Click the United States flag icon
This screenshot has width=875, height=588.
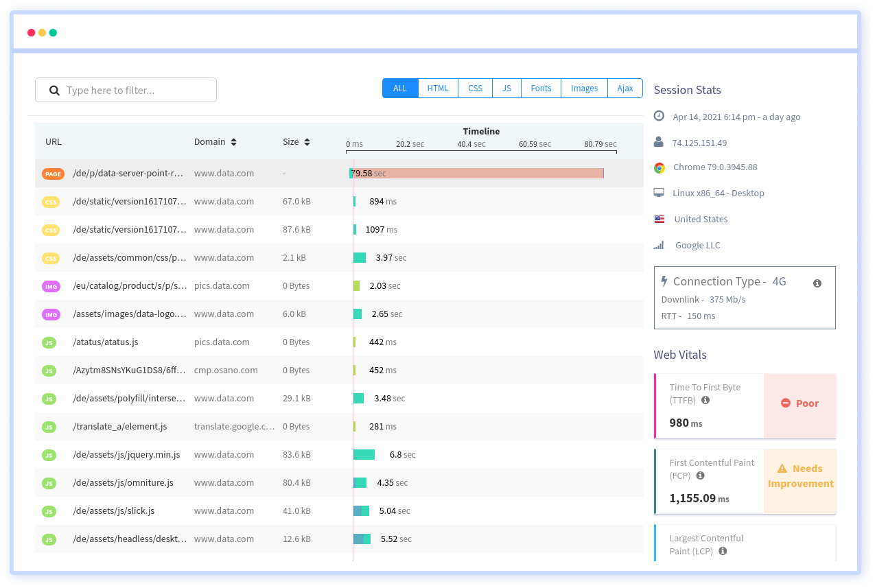click(x=659, y=220)
